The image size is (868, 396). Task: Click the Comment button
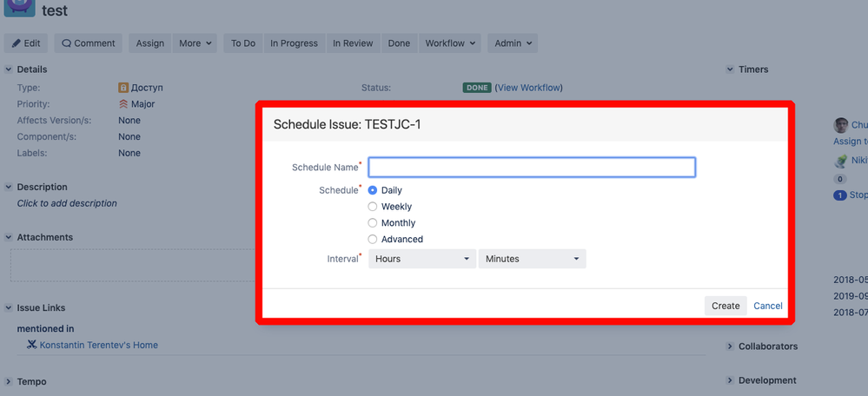click(x=88, y=43)
